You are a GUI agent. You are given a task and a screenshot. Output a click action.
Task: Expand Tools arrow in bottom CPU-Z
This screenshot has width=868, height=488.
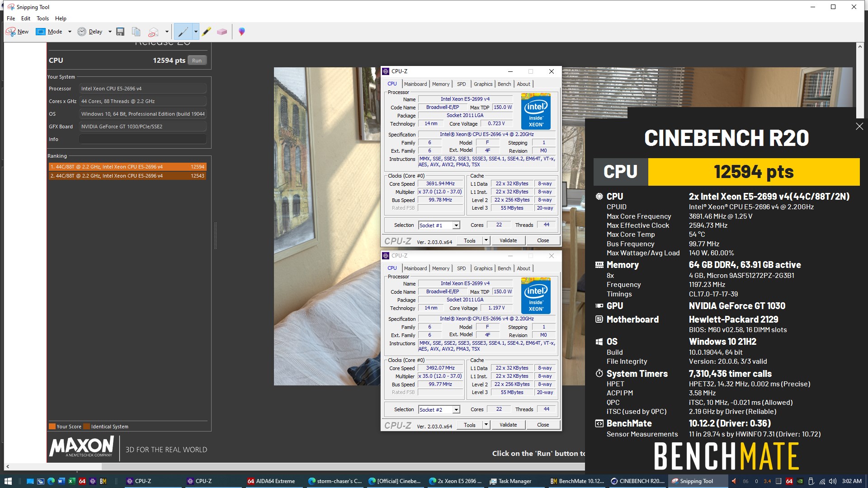[x=486, y=425]
